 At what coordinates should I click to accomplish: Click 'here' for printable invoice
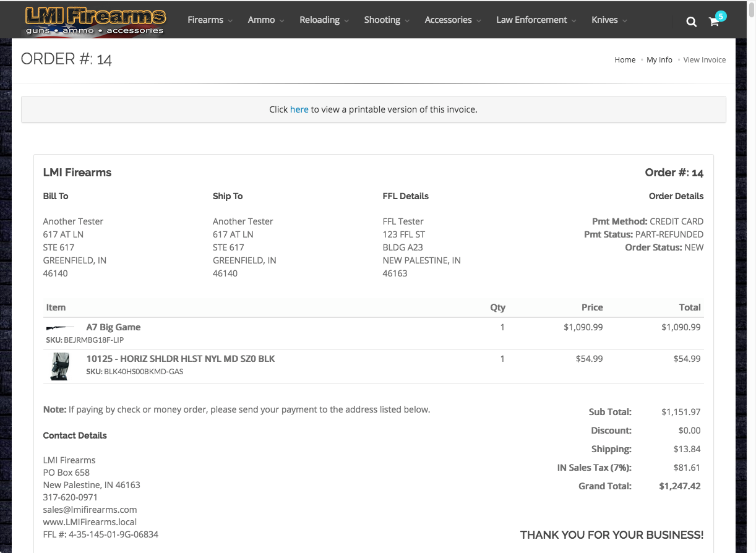click(299, 109)
